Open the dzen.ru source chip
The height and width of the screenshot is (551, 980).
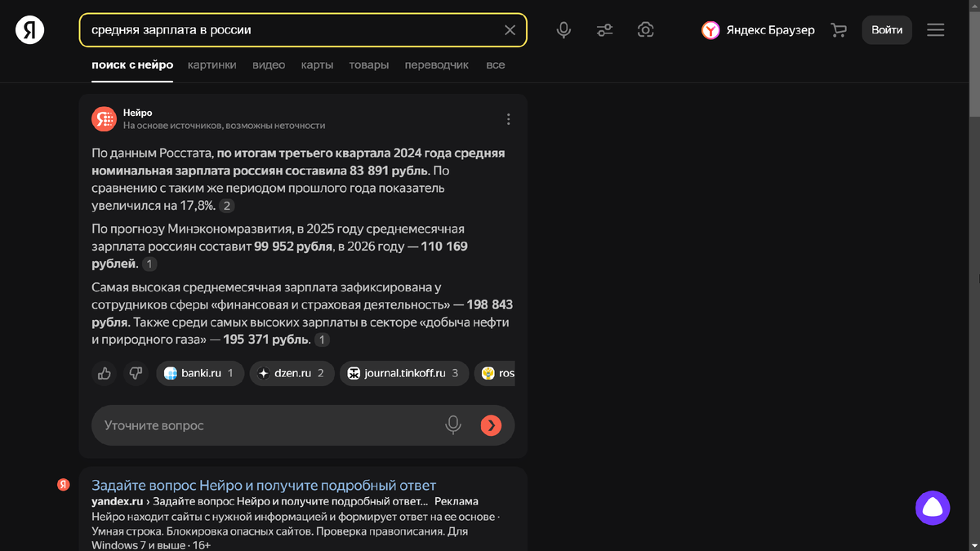(292, 373)
